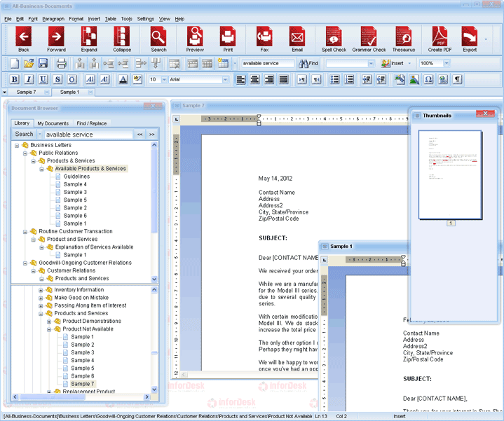
Task: Click page 1 thumbnail in Thumbnails panel
Action: coord(450,175)
